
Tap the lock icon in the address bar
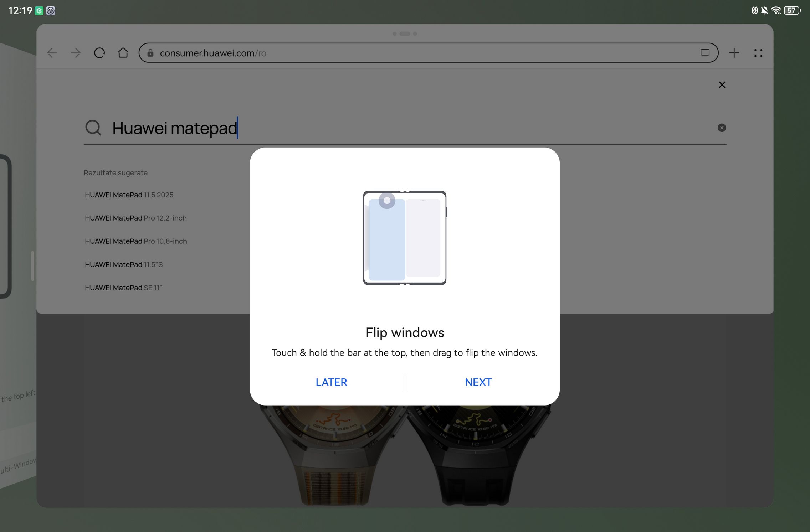tap(150, 53)
